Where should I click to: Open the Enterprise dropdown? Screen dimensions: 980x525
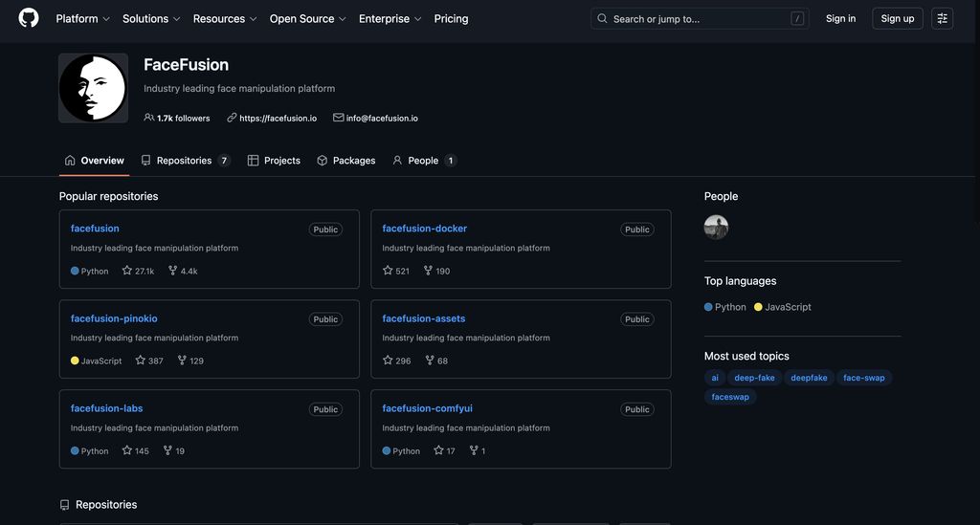coord(390,19)
